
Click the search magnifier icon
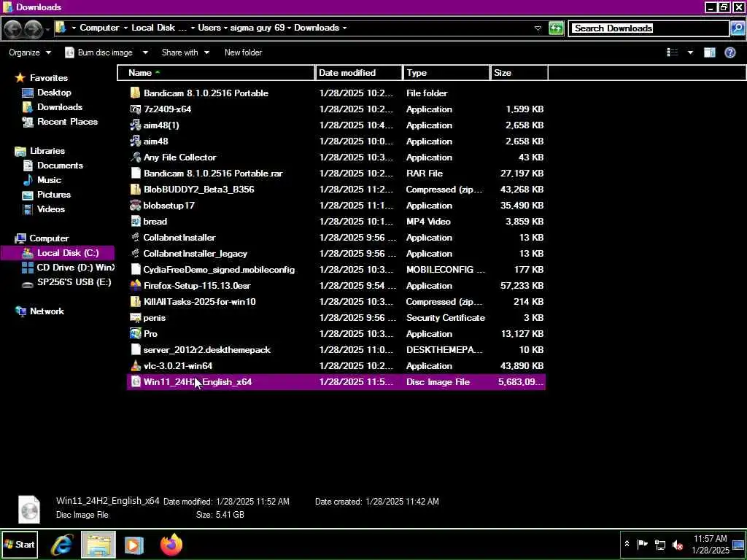tap(737, 28)
